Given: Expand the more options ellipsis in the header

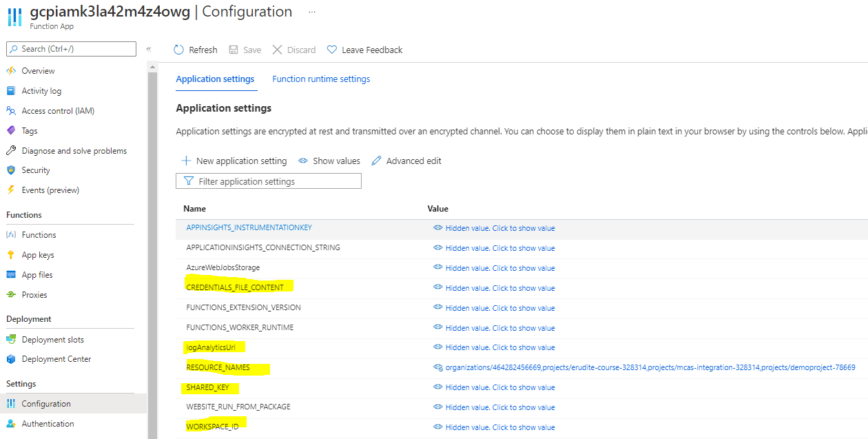Looking at the screenshot, I should point(311,12).
